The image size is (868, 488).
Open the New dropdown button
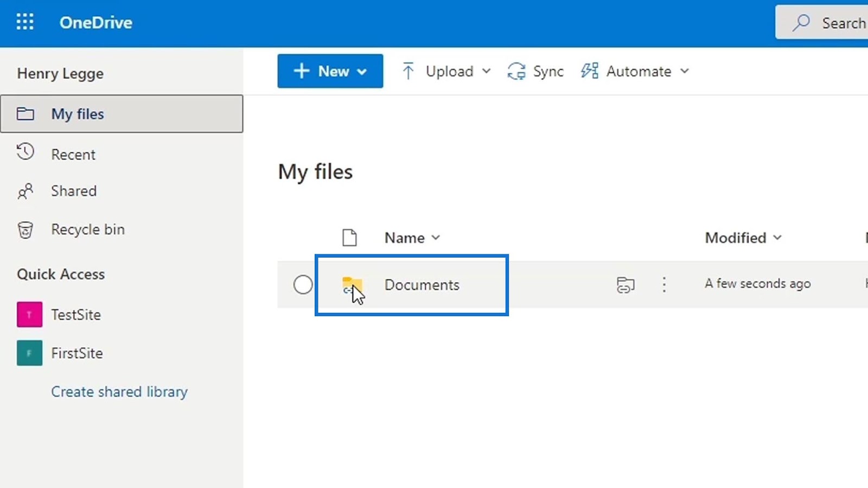pyautogui.click(x=330, y=71)
